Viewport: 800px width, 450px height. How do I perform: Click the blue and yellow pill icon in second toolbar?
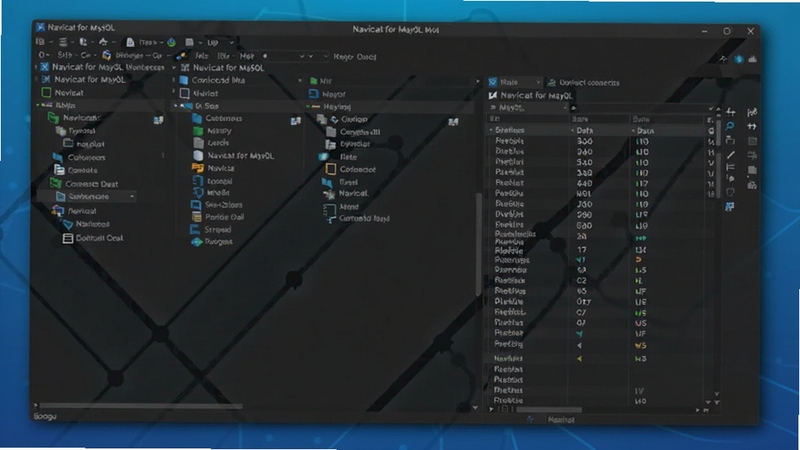tap(181, 56)
